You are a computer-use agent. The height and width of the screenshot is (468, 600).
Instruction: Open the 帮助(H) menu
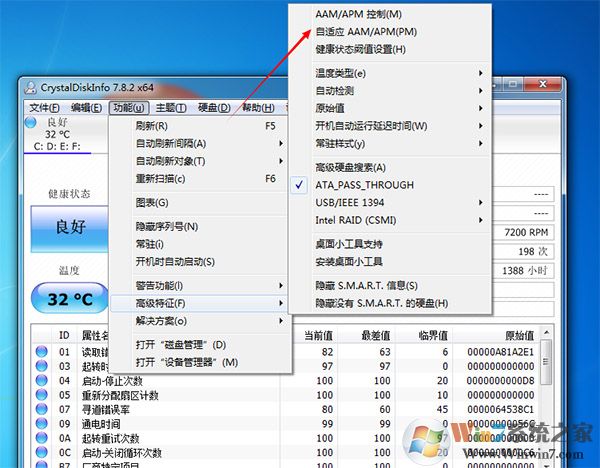(258, 108)
